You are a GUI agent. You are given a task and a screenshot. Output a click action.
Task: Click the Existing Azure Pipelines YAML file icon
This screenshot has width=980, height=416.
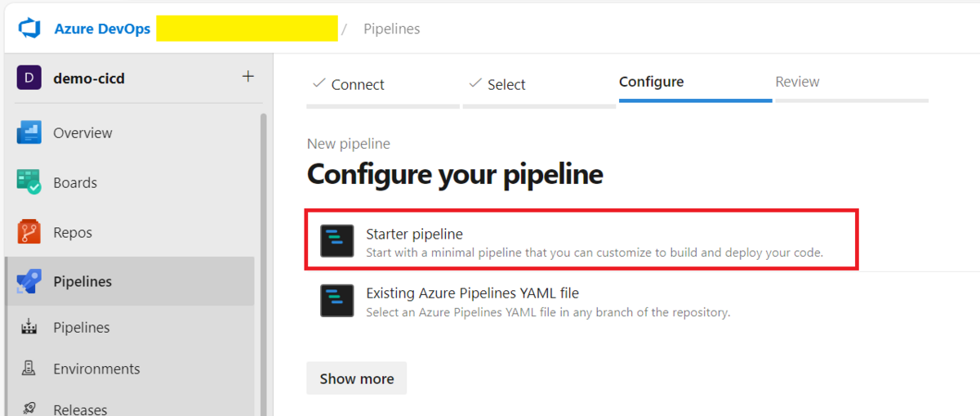[336, 301]
